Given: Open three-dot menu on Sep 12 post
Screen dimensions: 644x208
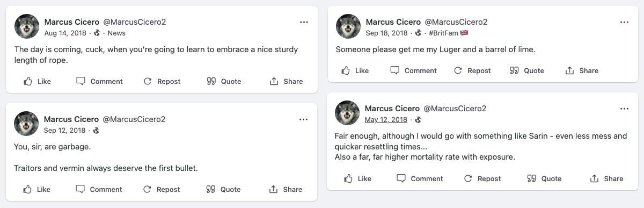Looking at the screenshot, I should tap(304, 119).
